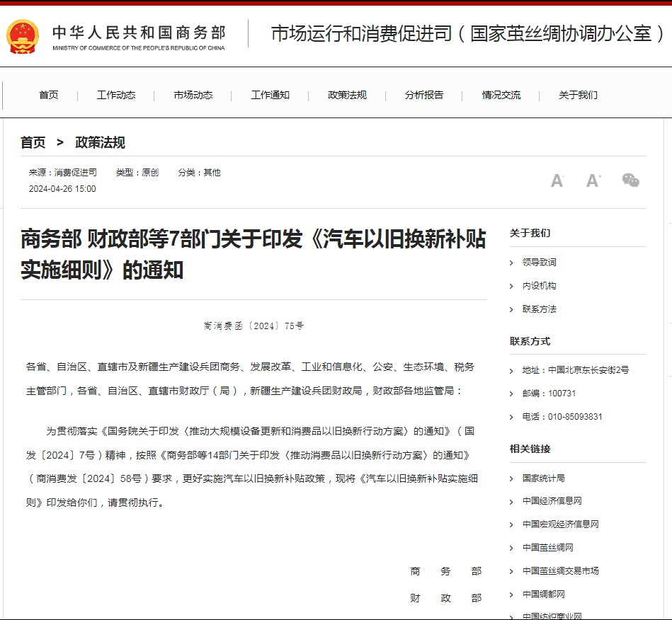The image size is (672, 620).
Task: Open the 领导致词 sidebar link
Action: pyautogui.click(x=539, y=262)
